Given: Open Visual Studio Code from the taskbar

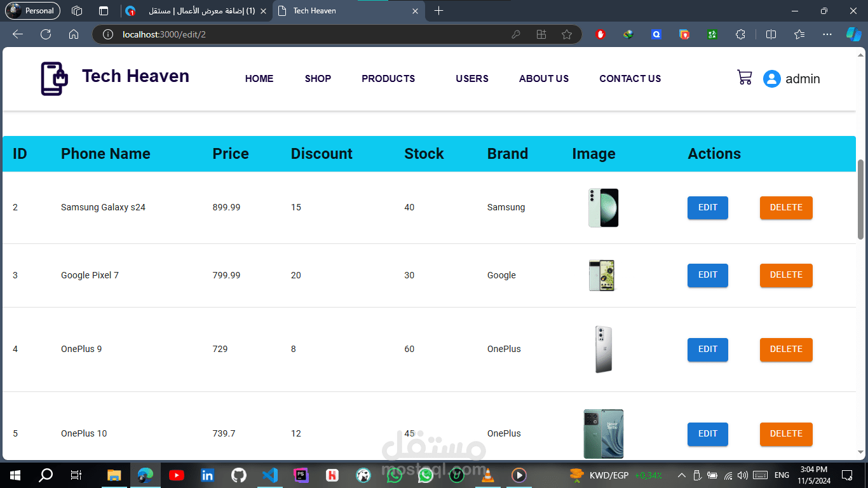Looking at the screenshot, I should (269, 475).
